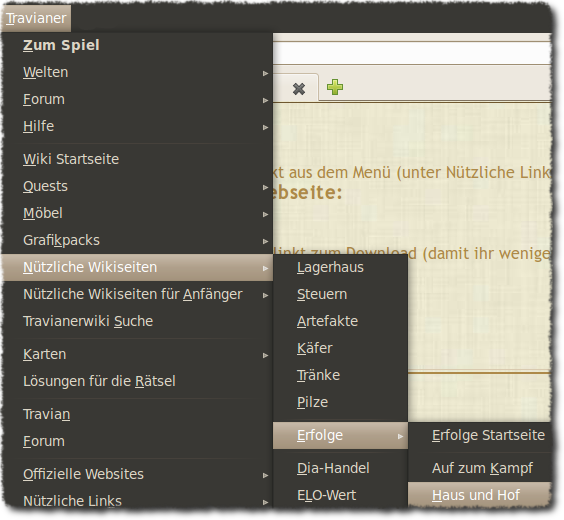564x520 pixels.
Task: Open the Pilze wiki page
Action: [x=340, y=402]
